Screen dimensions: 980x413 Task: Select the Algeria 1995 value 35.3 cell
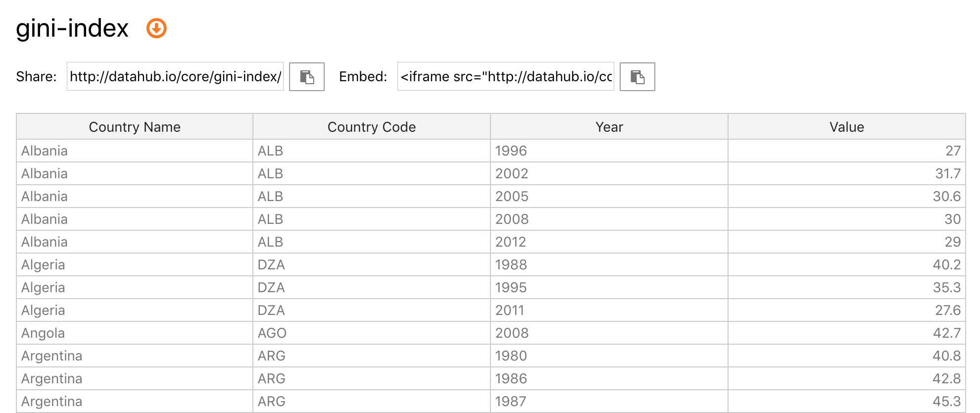(847, 287)
